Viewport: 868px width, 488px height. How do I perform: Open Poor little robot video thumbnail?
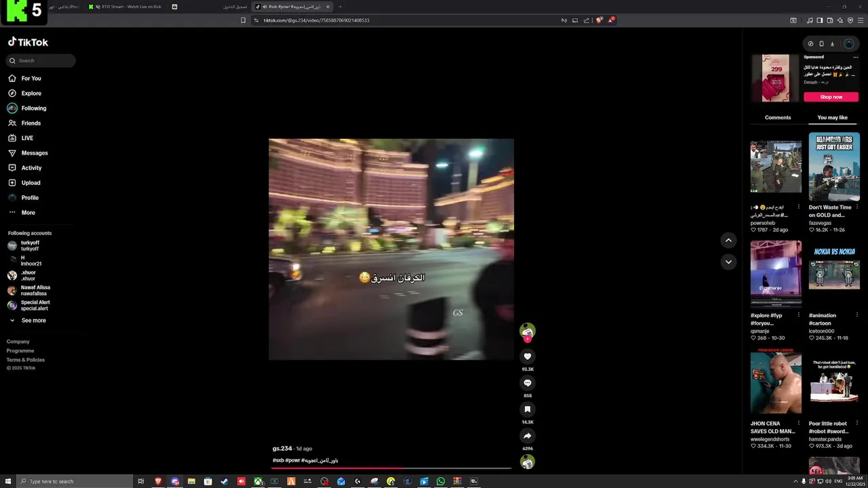pyautogui.click(x=834, y=383)
